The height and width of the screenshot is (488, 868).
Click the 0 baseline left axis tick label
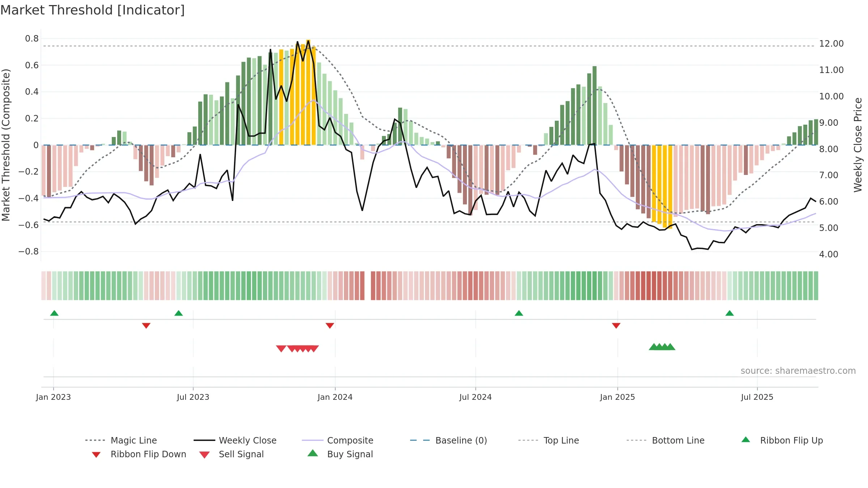coord(36,145)
